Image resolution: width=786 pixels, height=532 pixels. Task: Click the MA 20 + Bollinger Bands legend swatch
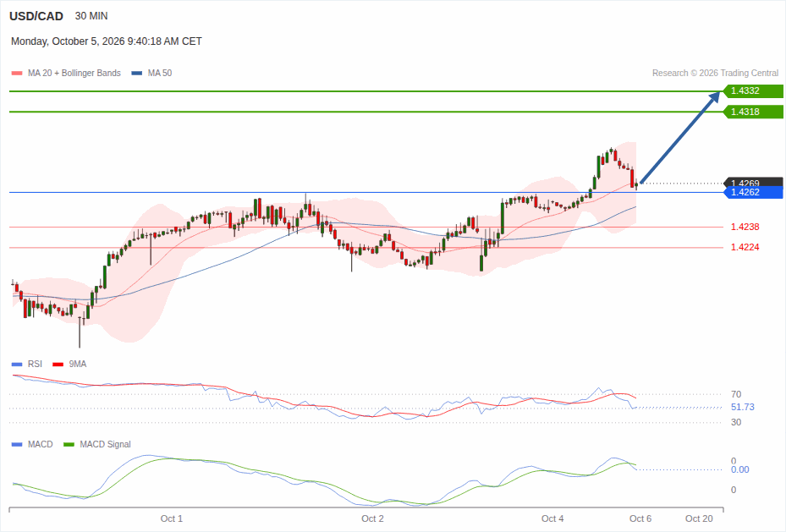coord(17,73)
